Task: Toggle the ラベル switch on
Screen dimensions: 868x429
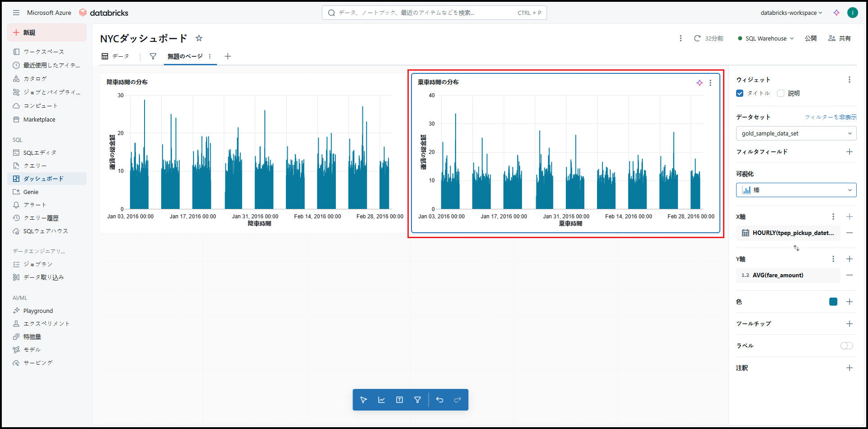Action: pyautogui.click(x=846, y=346)
